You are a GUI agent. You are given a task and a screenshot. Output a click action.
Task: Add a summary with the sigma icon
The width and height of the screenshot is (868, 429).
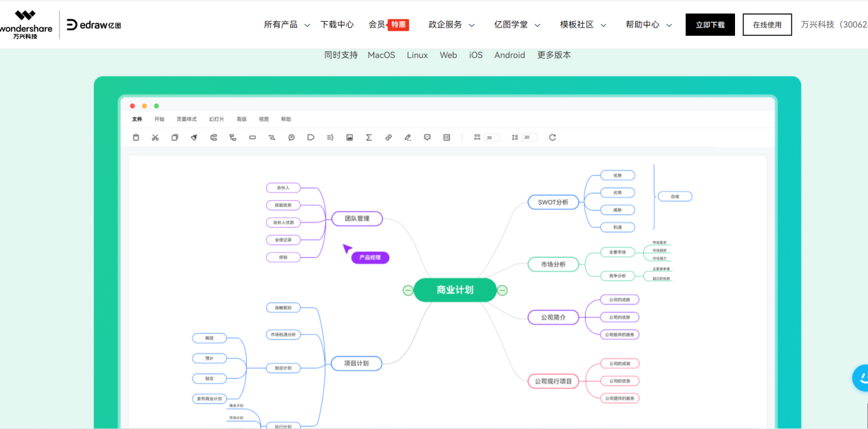click(x=369, y=137)
